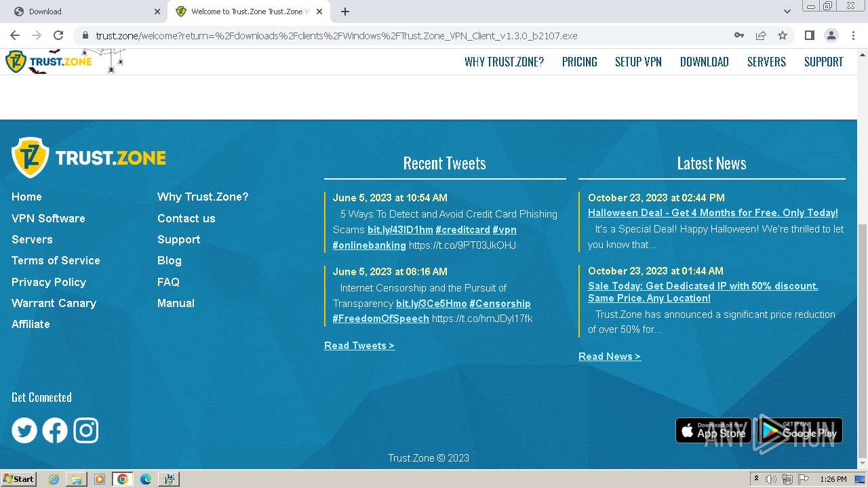
Task: Open the share page icon in the address bar
Action: click(x=761, y=35)
